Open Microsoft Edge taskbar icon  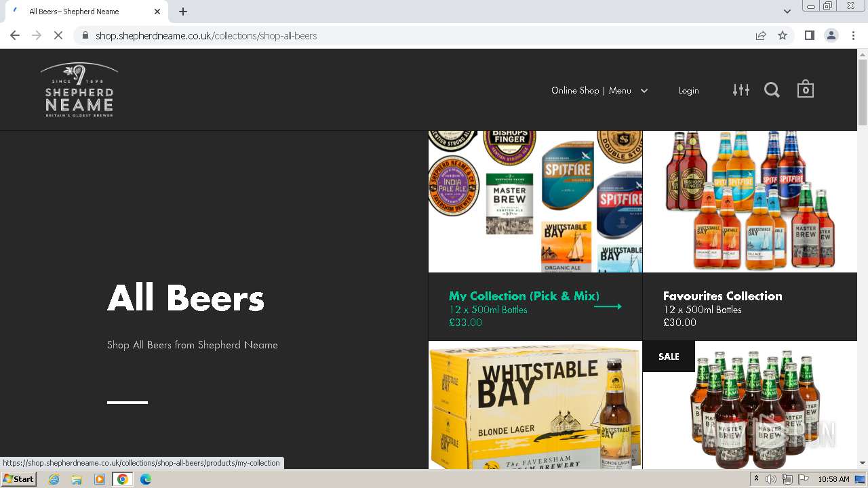click(146, 479)
